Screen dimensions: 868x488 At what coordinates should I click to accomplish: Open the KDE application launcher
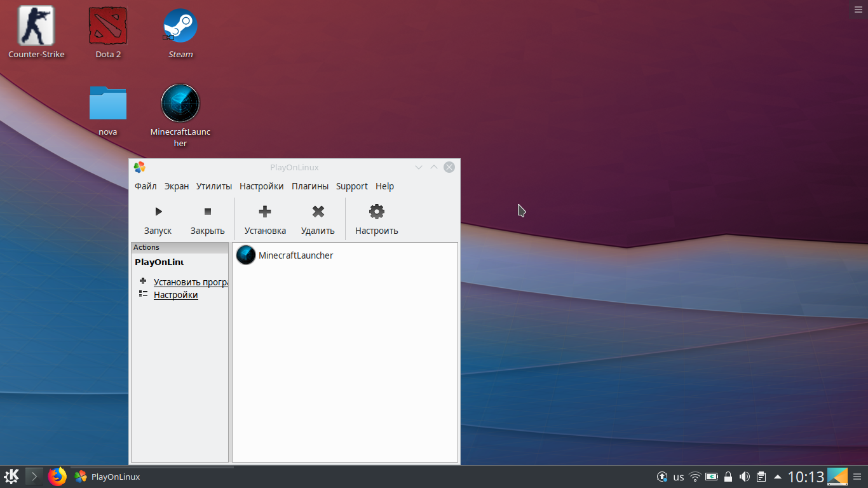[11, 477]
